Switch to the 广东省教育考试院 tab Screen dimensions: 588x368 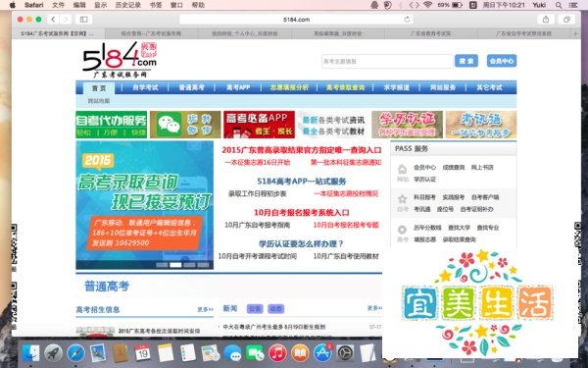[430, 33]
